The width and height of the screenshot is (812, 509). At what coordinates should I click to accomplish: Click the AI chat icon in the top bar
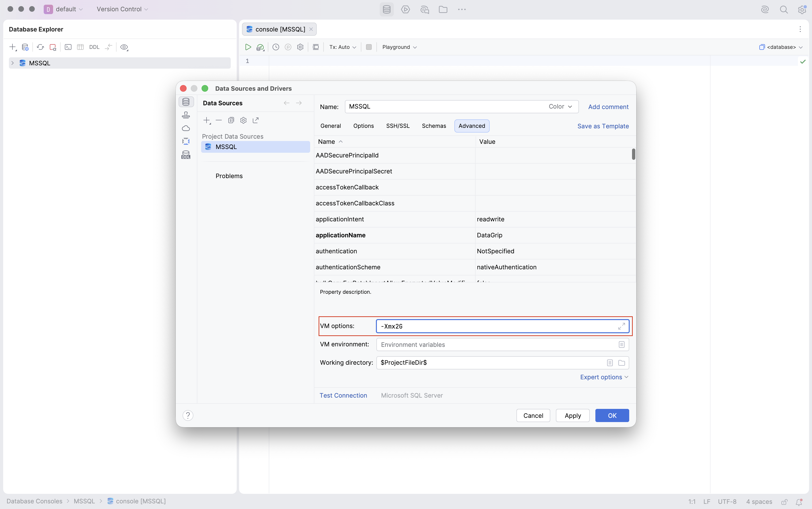(x=425, y=9)
